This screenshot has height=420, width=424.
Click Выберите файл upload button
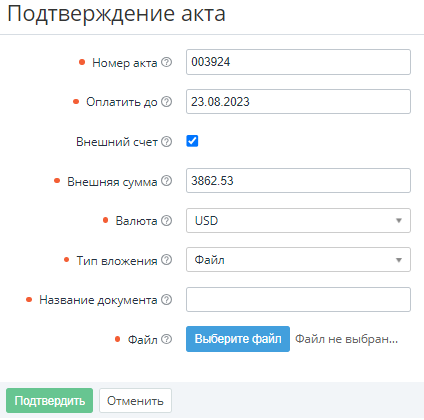pyautogui.click(x=238, y=339)
